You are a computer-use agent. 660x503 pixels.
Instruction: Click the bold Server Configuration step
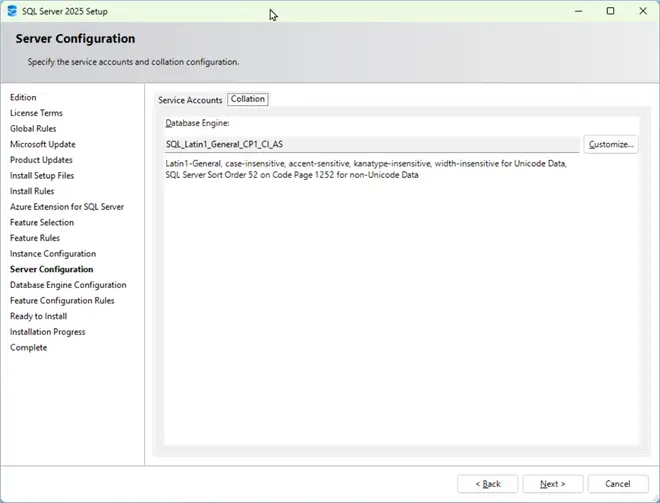point(51,269)
